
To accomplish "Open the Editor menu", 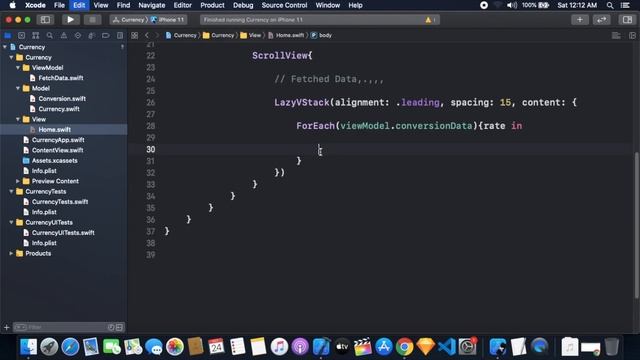I will 182,5.
